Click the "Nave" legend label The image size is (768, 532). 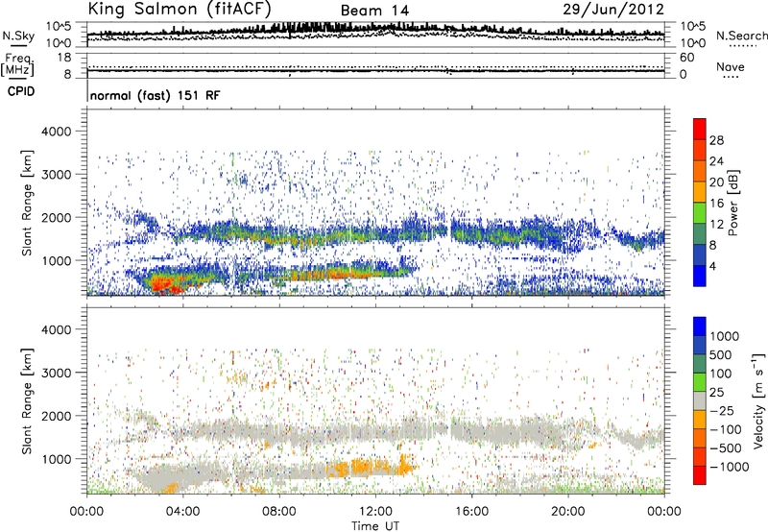click(731, 66)
